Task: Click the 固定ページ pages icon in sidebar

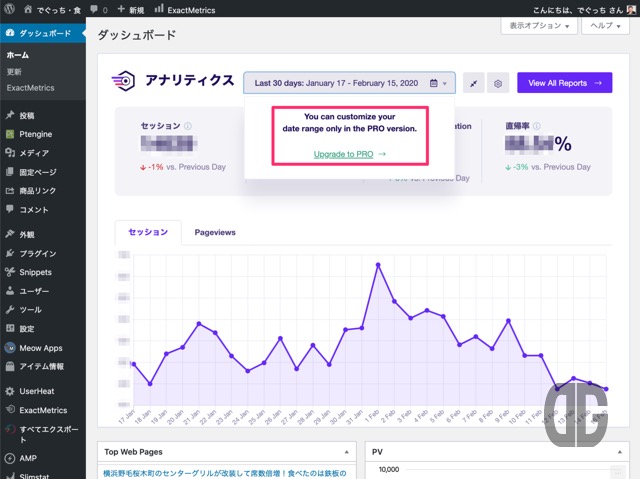Action: point(10,172)
